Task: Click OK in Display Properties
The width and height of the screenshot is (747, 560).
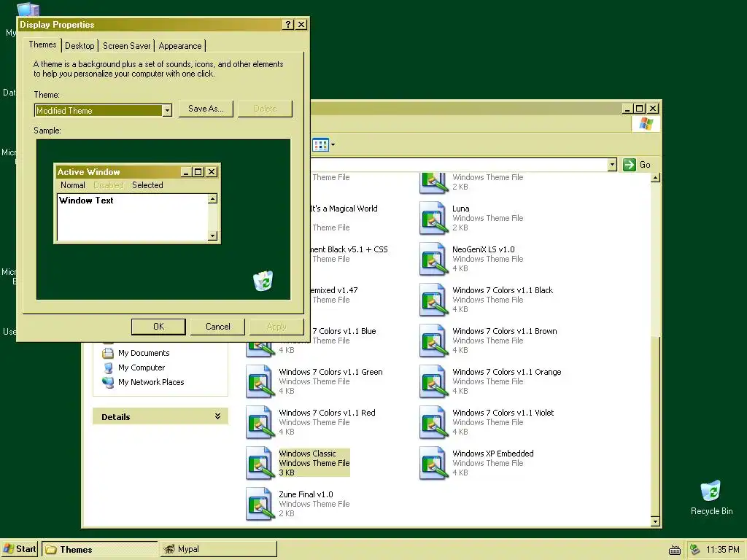Action: click(x=158, y=327)
